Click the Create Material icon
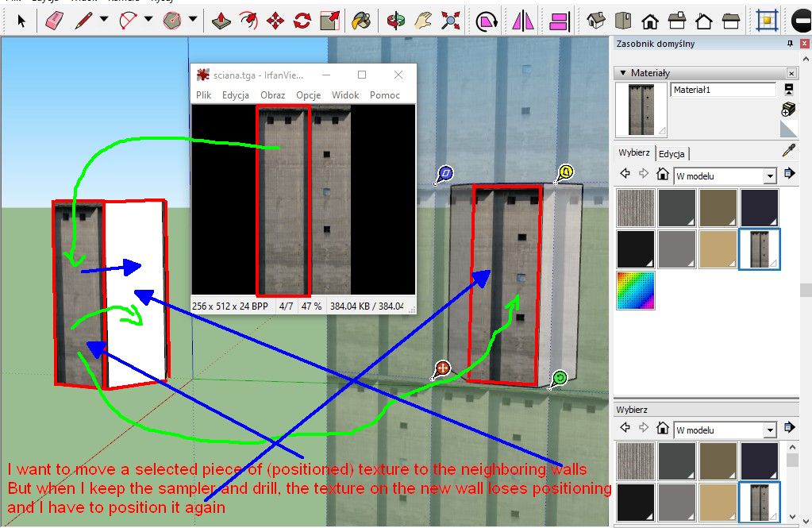Viewport: 812px width, 528px height. (788, 110)
